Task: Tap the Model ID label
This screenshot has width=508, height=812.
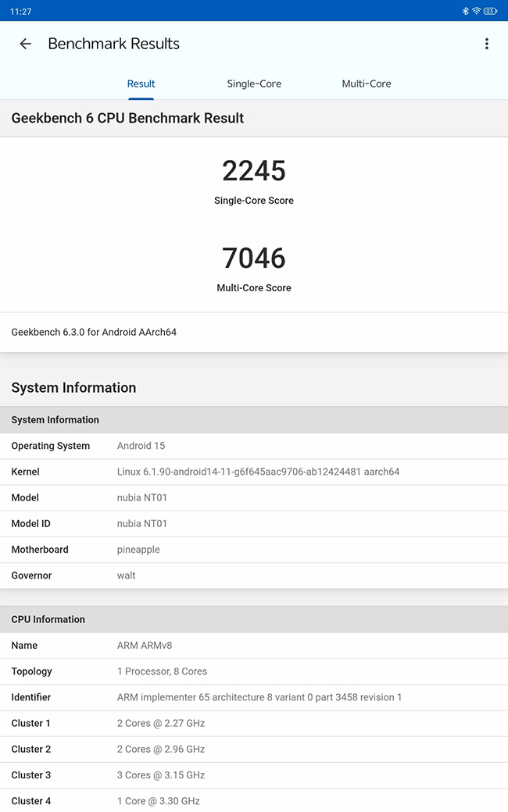Action: (30, 524)
